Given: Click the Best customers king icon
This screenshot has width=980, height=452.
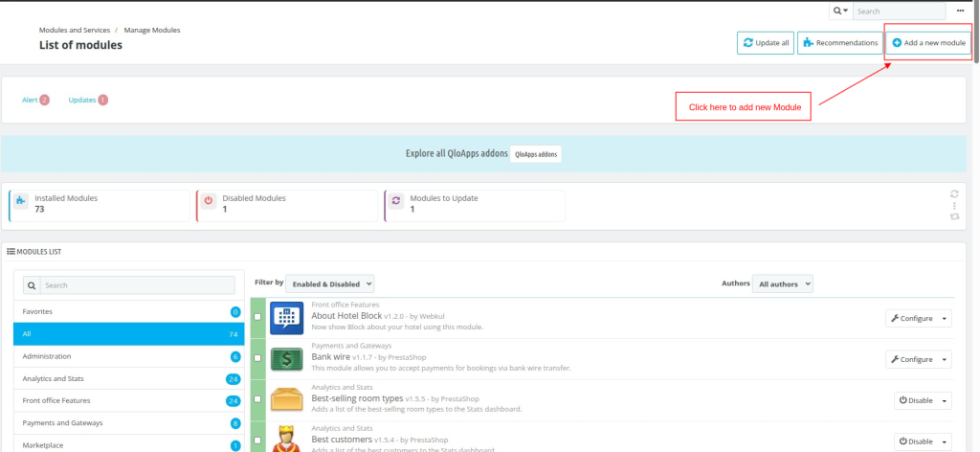Looking at the screenshot, I should [x=287, y=439].
